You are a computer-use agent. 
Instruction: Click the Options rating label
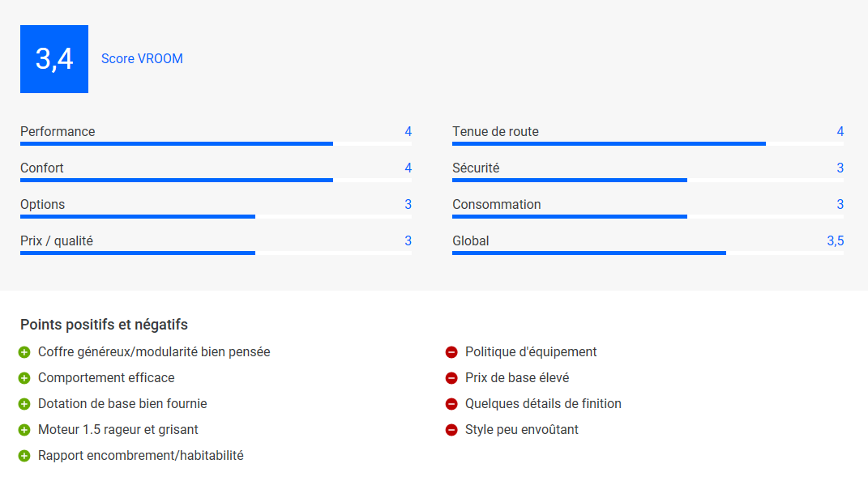[43, 205]
